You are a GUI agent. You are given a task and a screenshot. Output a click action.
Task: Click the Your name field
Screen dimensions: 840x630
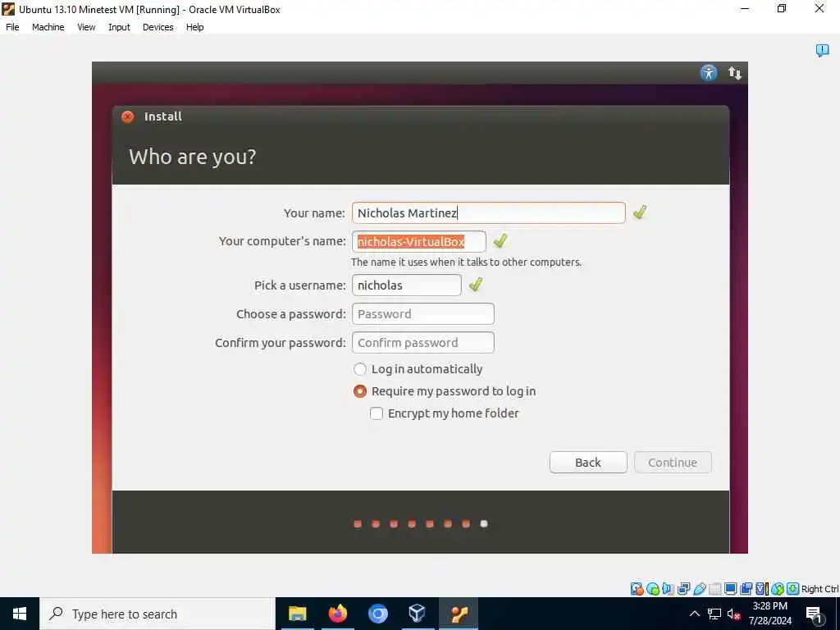[x=489, y=212]
